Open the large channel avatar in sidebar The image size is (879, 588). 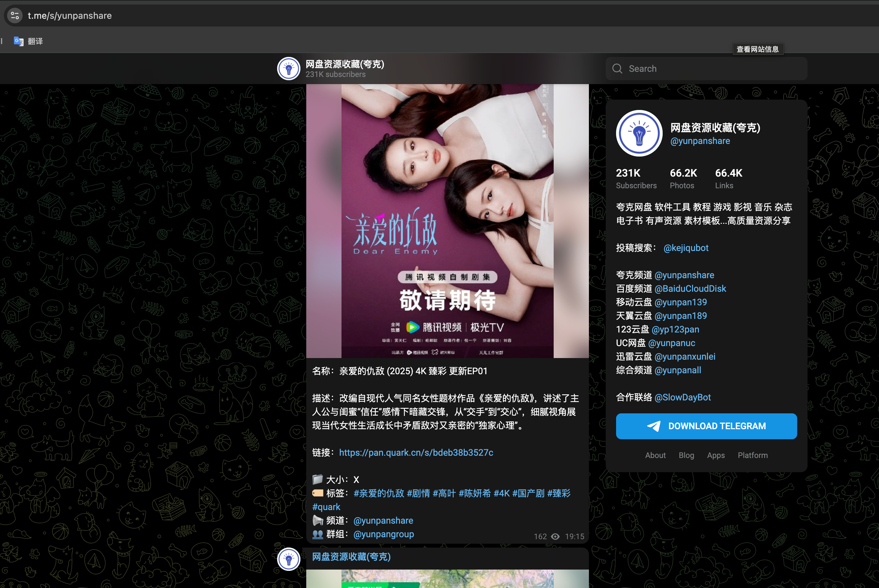[x=639, y=133]
